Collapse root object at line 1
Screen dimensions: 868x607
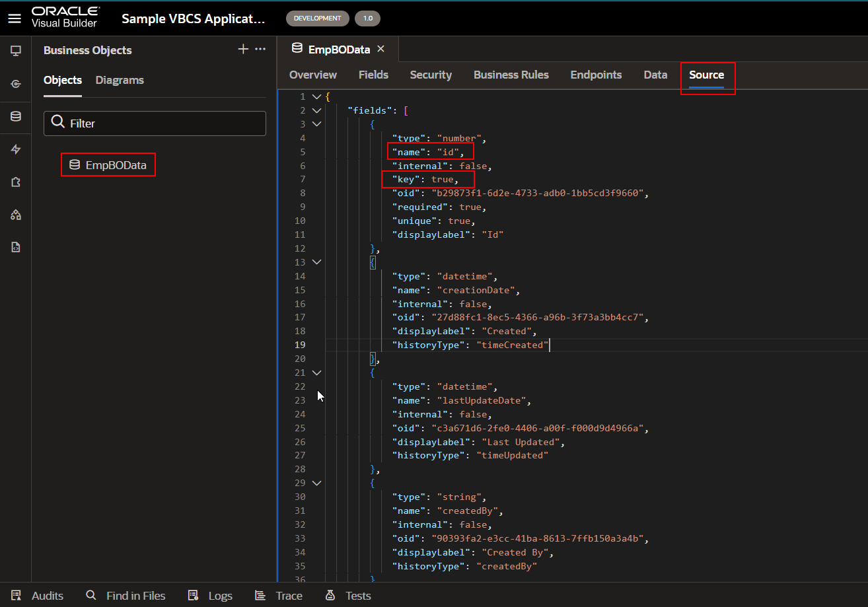point(316,97)
